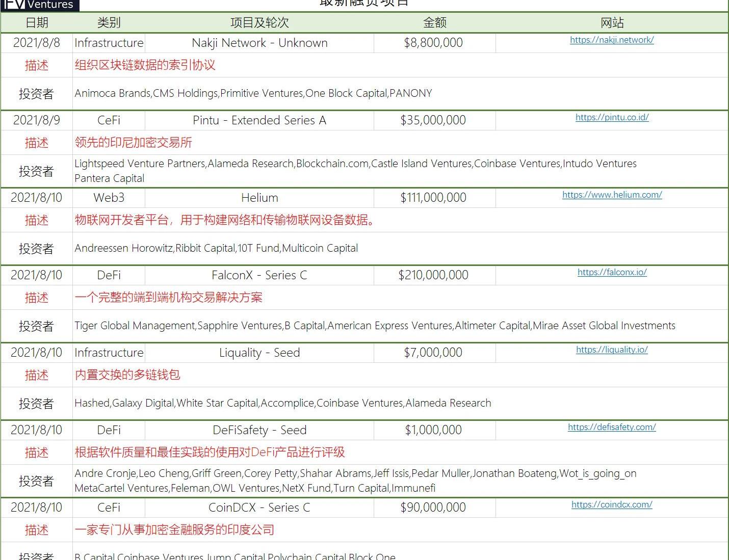Click the helium.com hyperlink
Viewport: 729px width, 560px height.
(x=612, y=195)
